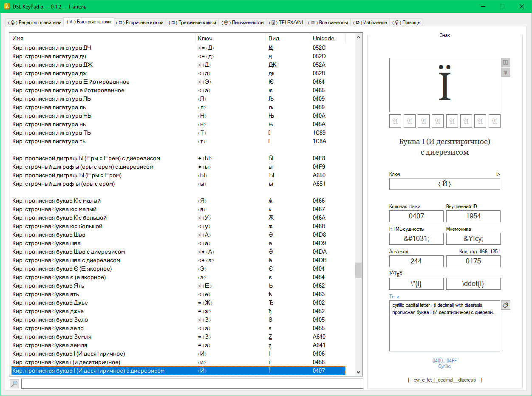This screenshot has width=532, height=396.
Task: Select row Кир. строчная буква джье
Action: click(x=178, y=311)
